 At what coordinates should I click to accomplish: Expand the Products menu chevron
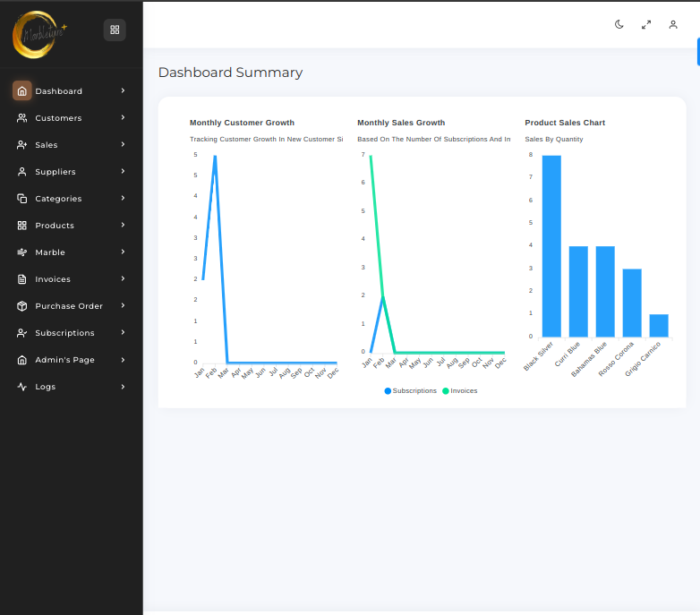(x=123, y=225)
